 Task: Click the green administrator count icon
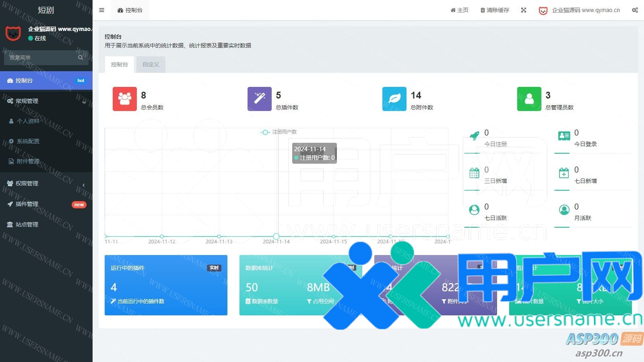point(529,99)
